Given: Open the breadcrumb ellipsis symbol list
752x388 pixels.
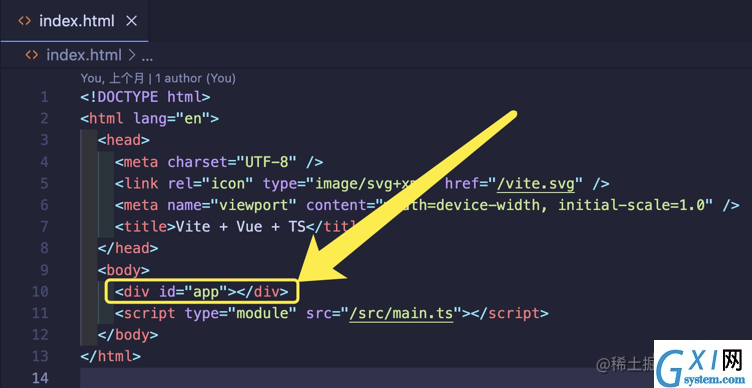Looking at the screenshot, I should tap(147, 57).
